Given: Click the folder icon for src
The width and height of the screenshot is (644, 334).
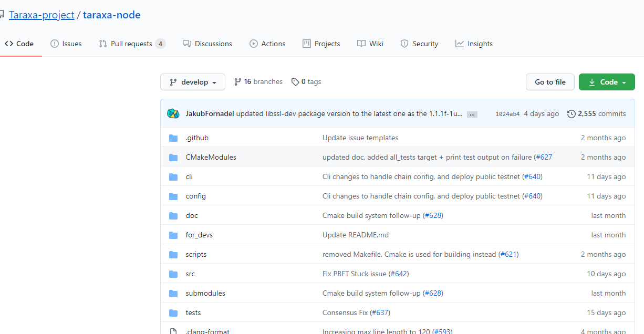Looking at the screenshot, I should pos(173,274).
